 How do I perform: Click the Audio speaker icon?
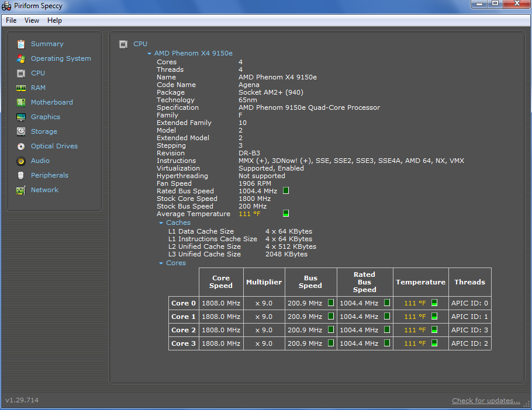tap(21, 161)
